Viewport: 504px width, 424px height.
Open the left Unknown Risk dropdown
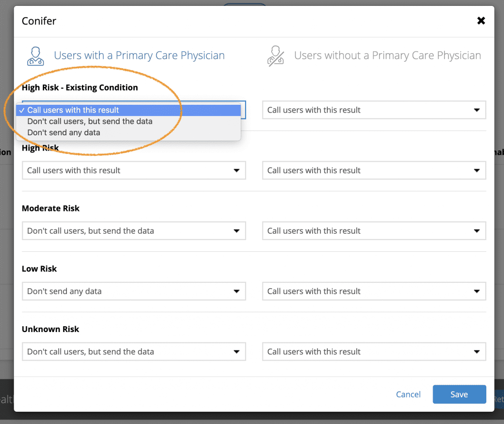134,351
